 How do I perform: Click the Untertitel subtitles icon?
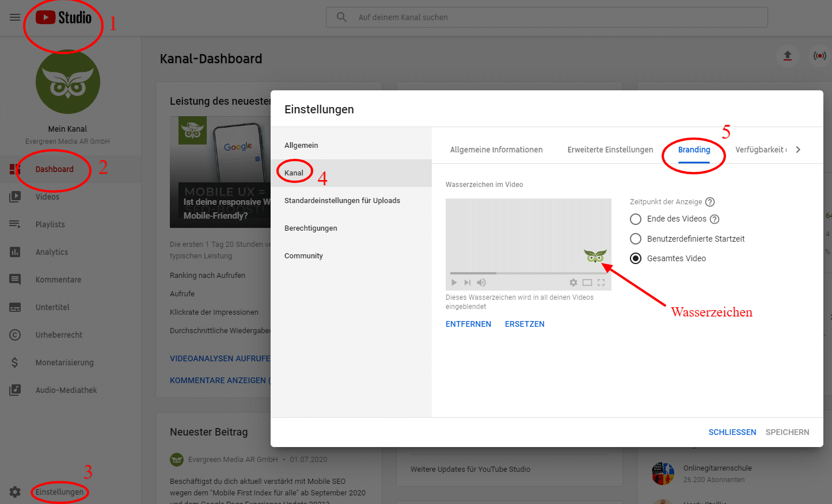[x=15, y=307]
